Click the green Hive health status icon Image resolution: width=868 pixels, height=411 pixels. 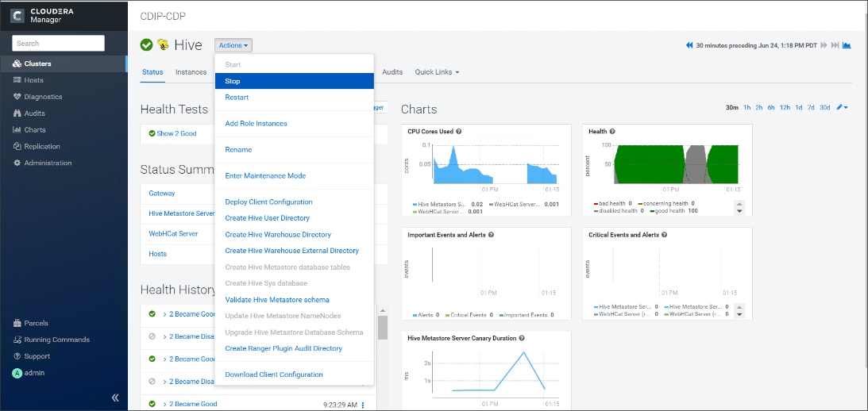tap(146, 44)
